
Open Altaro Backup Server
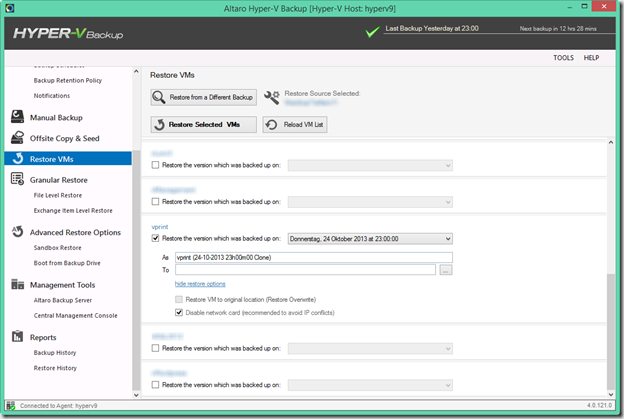62,300
